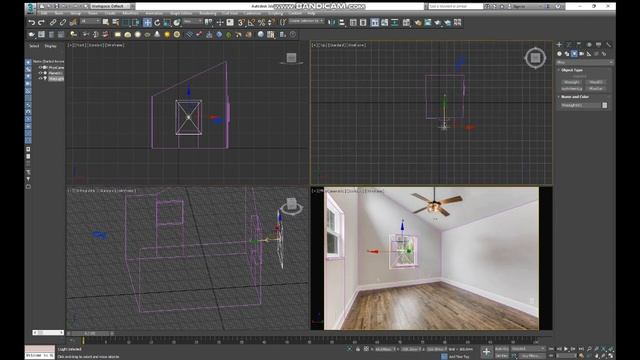
Task: Toggle Display Lights filter in Scene Explorer
Action: [x=28, y=76]
